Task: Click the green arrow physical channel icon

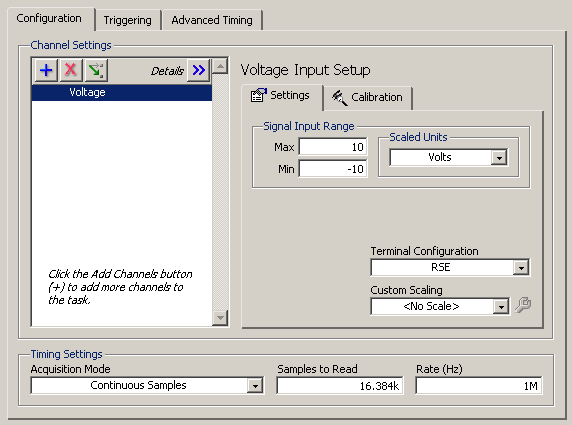Action: (x=96, y=70)
